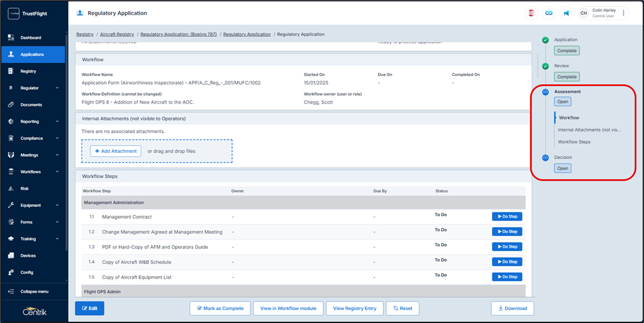Viewport: 644px width, 323px height.
Task: Download the application using the Download button
Action: [x=512, y=308]
